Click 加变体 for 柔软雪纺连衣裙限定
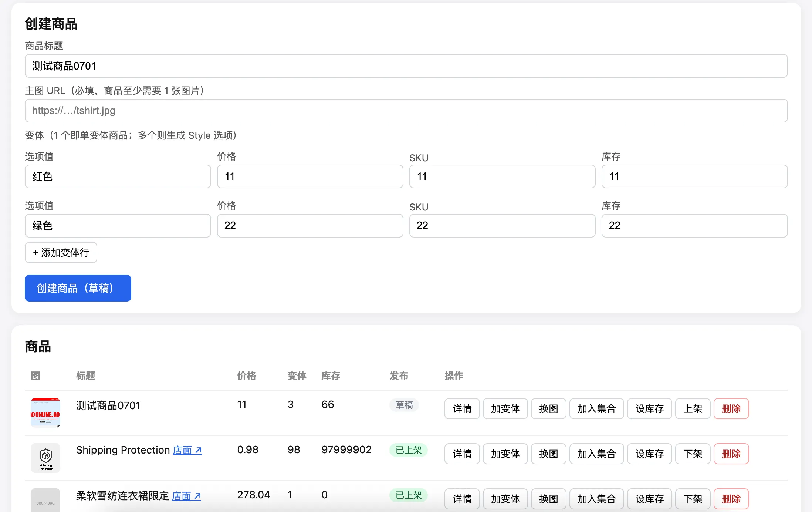Image resolution: width=812 pixels, height=512 pixels. (505, 499)
